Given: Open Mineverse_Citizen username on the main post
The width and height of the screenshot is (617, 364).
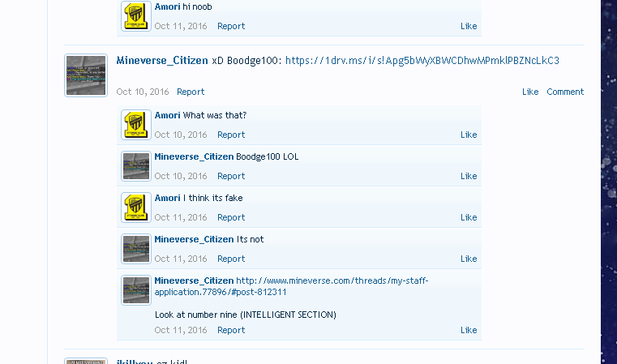Looking at the screenshot, I should click(x=162, y=61).
